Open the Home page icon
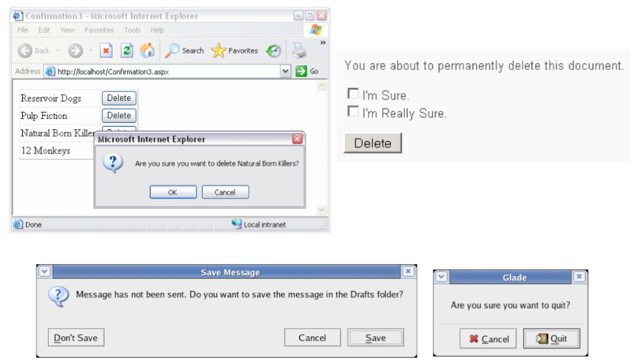The height and width of the screenshot is (364, 630). pos(147,51)
